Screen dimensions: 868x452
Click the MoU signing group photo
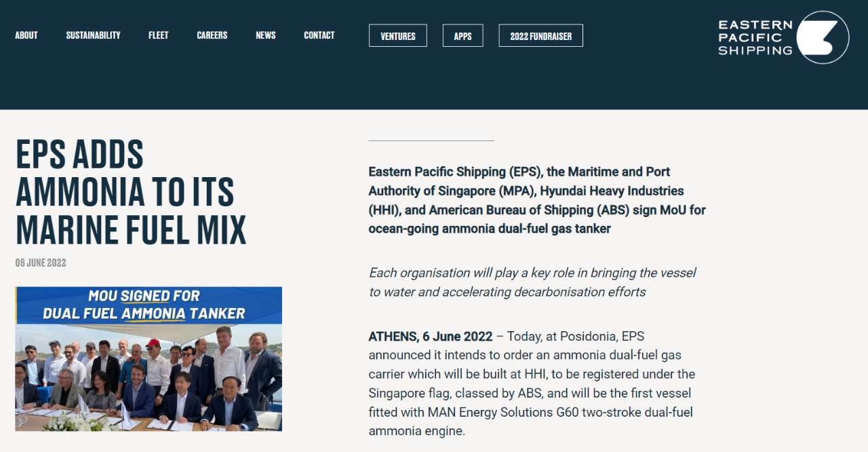click(149, 377)
